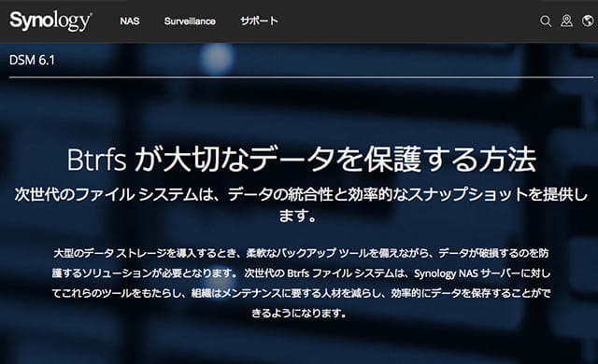Open the Surveillance menu
This screenshot has height=364, width=598.
point(190,21)
